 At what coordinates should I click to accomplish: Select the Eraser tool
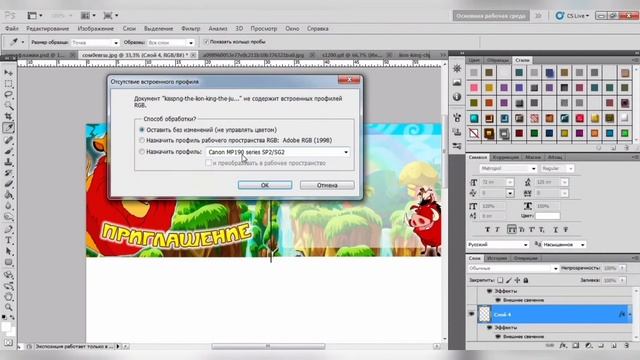(8, 184)
